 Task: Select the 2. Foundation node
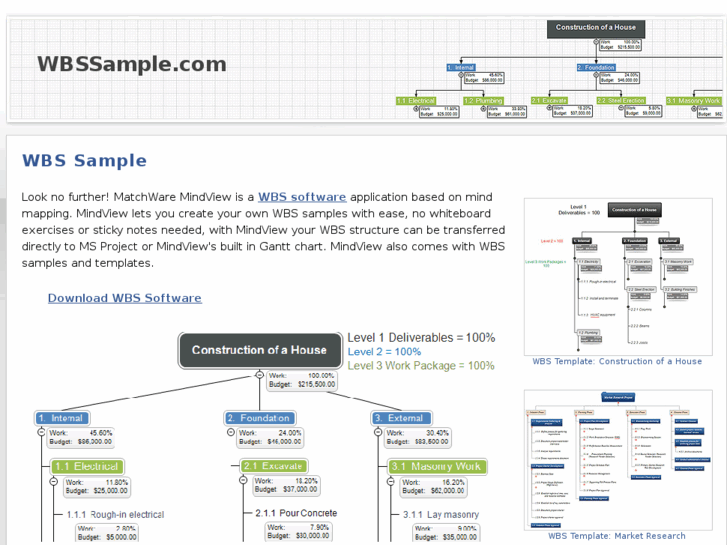point(259,418)
